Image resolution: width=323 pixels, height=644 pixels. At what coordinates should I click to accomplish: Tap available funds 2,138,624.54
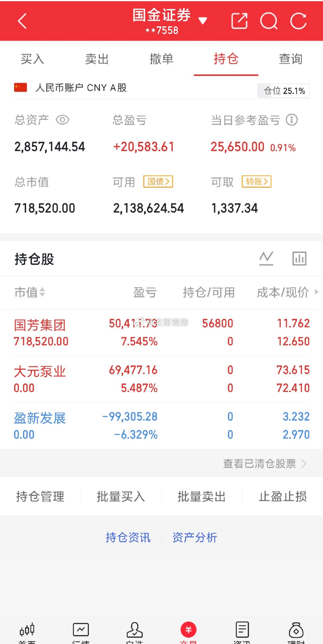[x=149, y=208]
